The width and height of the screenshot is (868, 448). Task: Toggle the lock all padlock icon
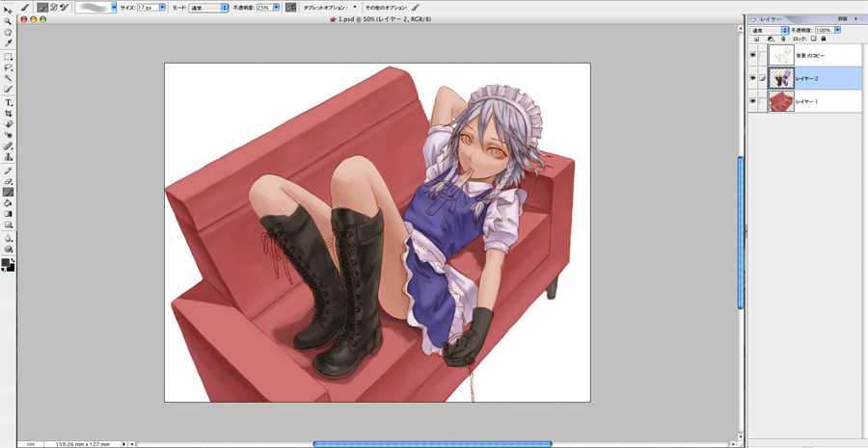click(x=824, y=39)
